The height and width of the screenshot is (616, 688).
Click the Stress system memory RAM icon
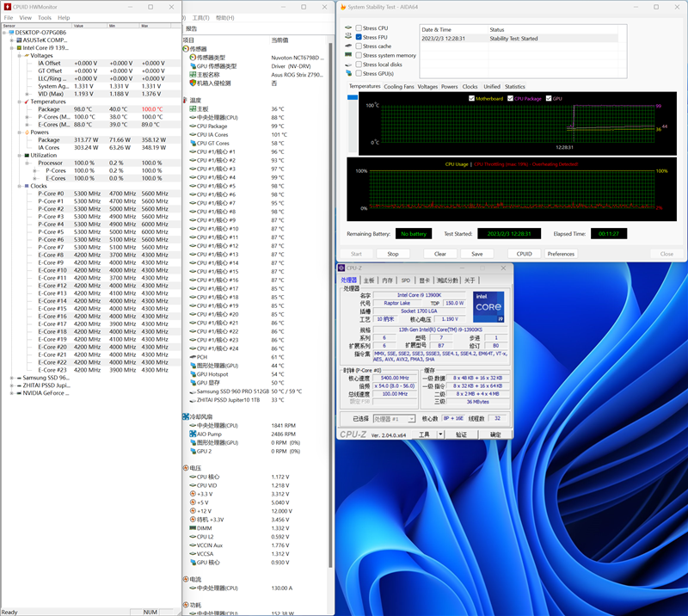347,55
